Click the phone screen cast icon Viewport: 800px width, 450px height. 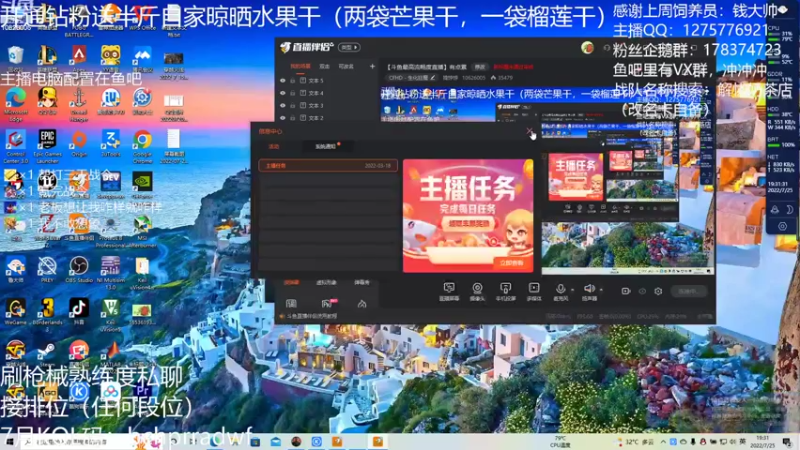[505, 292]
